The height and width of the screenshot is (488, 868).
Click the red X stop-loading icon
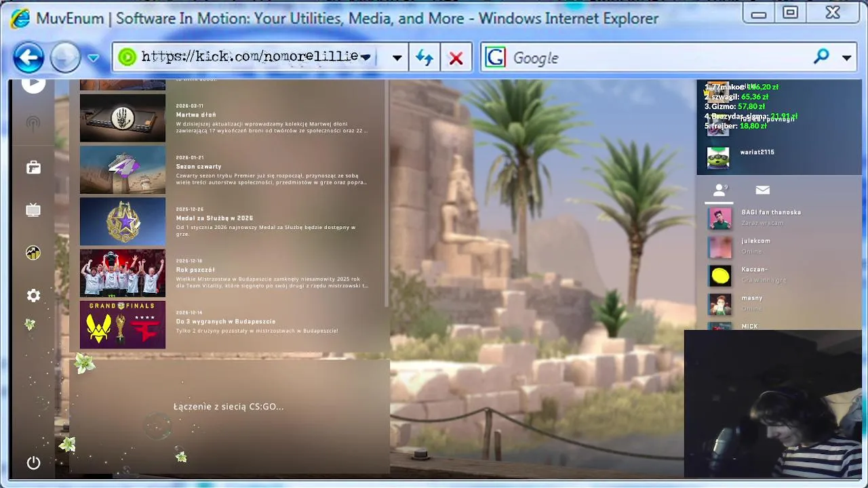click(x=456, y=58)
